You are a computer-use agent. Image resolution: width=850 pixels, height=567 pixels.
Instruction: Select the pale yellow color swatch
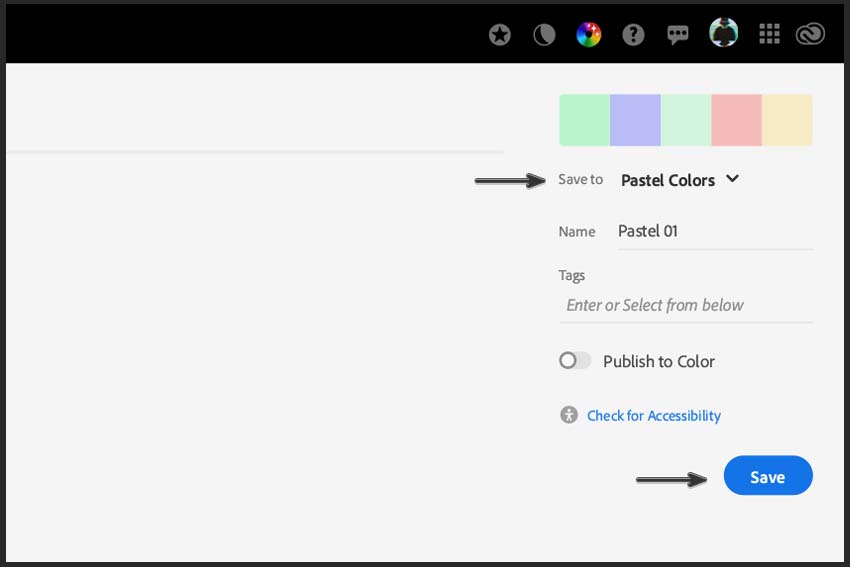pyautogui.click(x=787, y=120)
